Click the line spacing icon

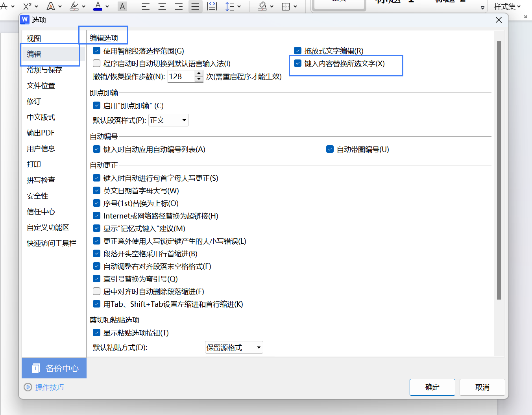pyautogui.click(x=230, y=6)
